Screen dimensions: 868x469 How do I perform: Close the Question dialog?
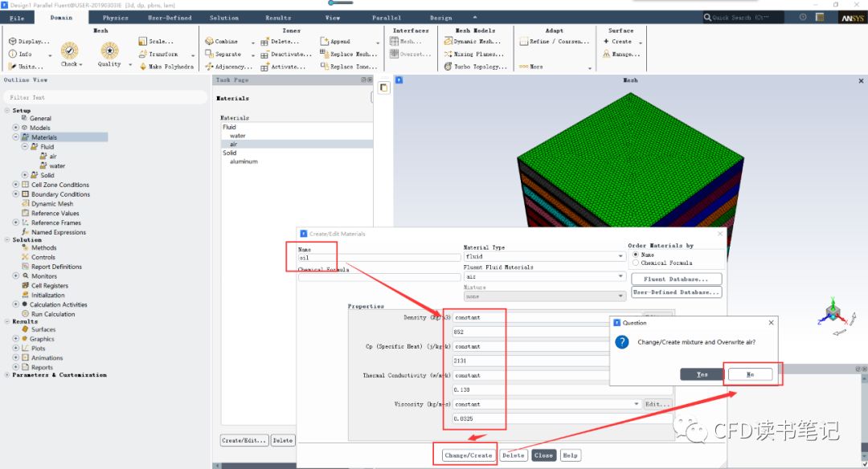pos(771,323)
